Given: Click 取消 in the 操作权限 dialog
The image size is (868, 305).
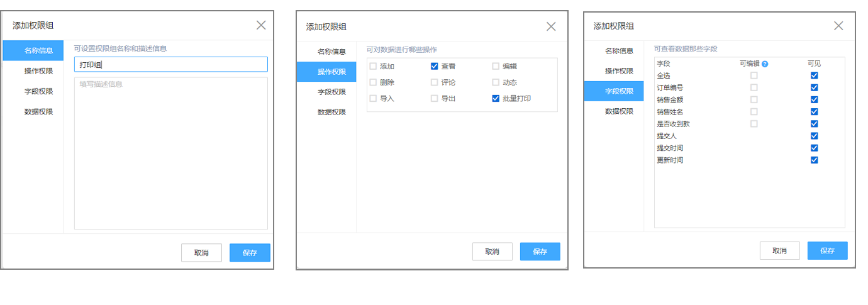Looking at the screenshot, I should [492, 252].
